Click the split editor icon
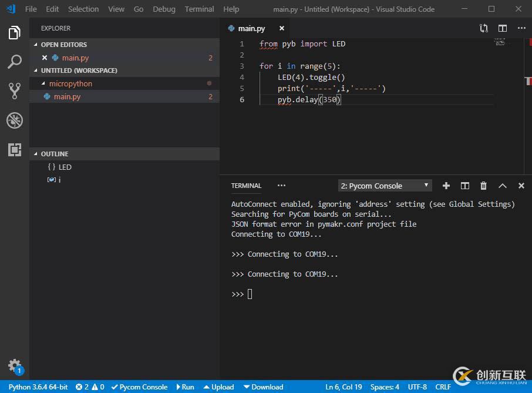532x393 pixels. (501, 28)
